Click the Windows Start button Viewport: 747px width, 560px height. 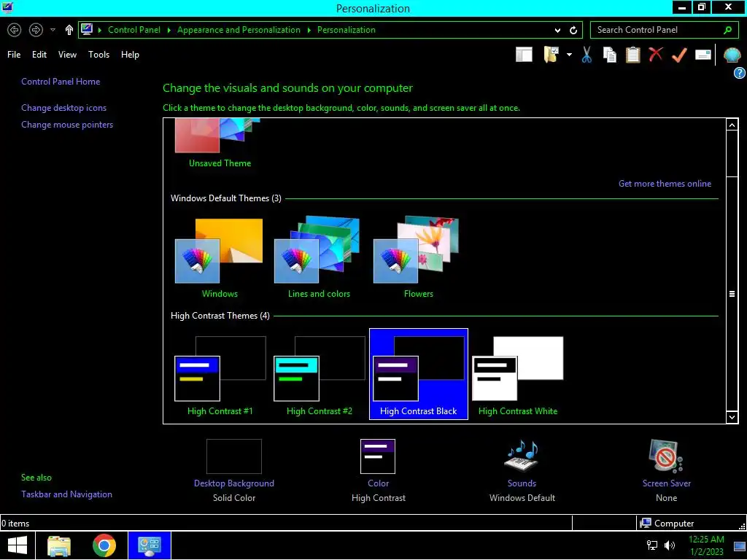(18, 545)
